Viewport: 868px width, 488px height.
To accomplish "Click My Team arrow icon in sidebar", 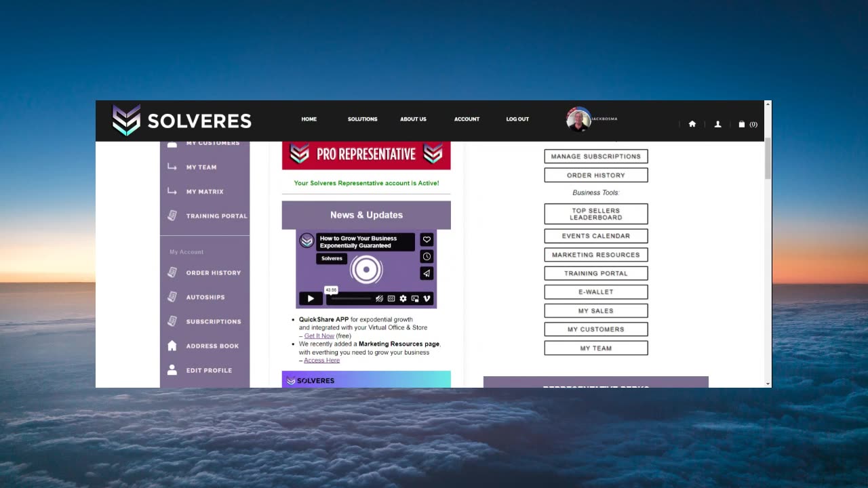I will 172,167.
